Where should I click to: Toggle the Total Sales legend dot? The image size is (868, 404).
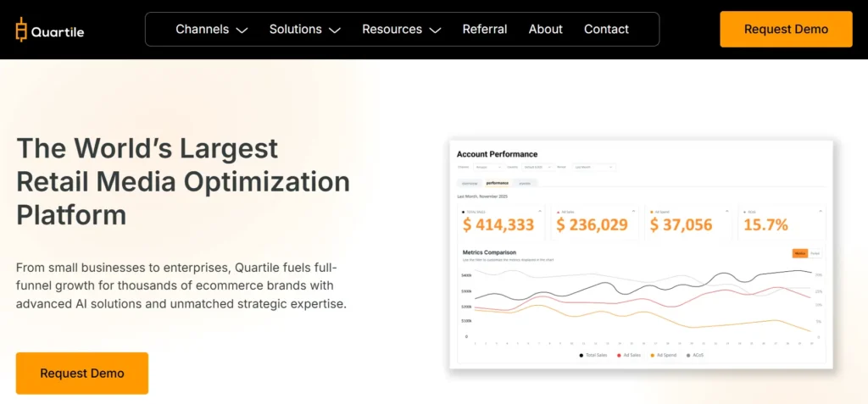coord(581,355)
